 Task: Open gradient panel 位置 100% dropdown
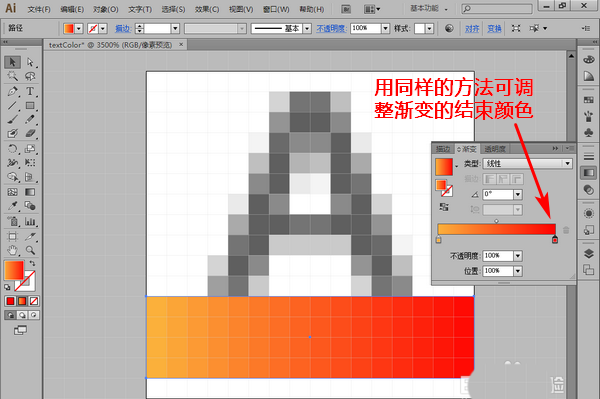coord(518,271)
